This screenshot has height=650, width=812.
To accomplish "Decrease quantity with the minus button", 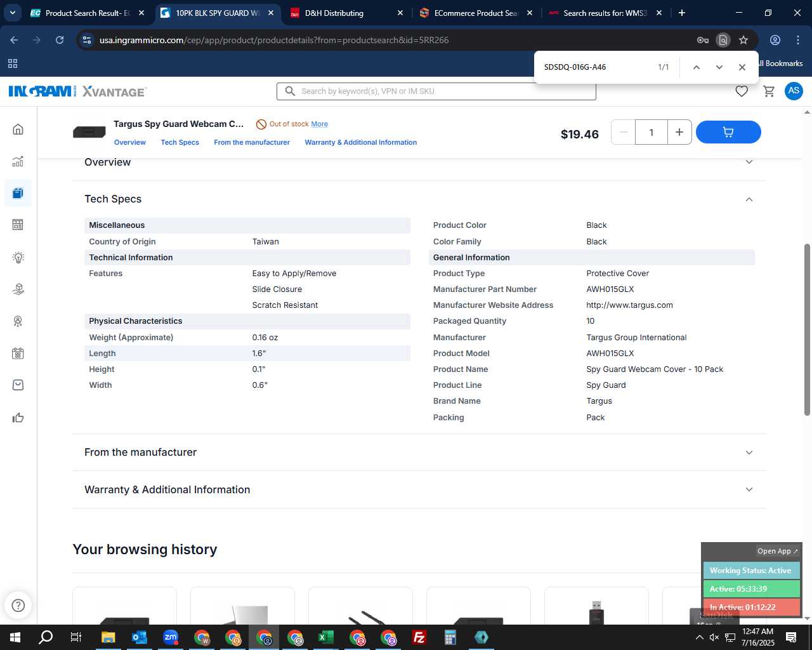I will coord(624,132).
